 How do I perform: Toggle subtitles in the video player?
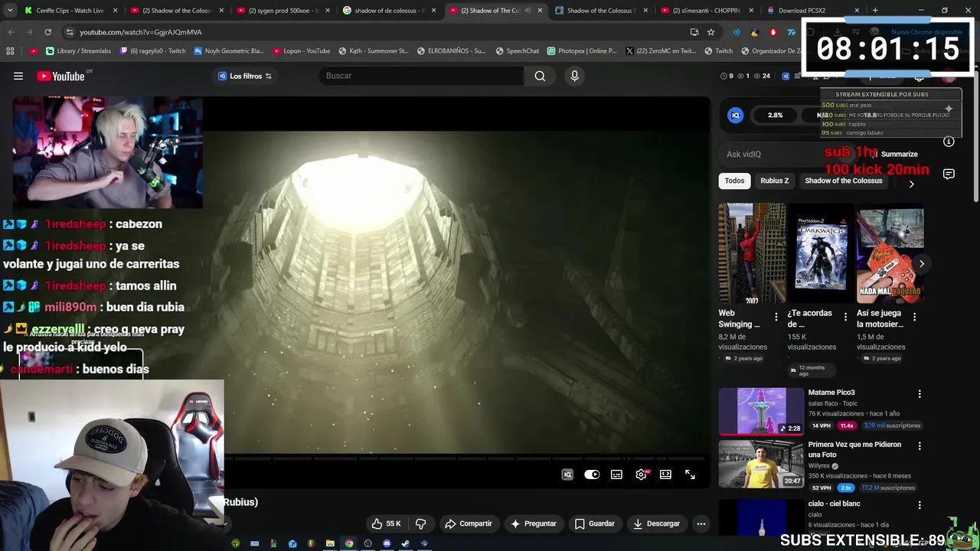[616, 474]
